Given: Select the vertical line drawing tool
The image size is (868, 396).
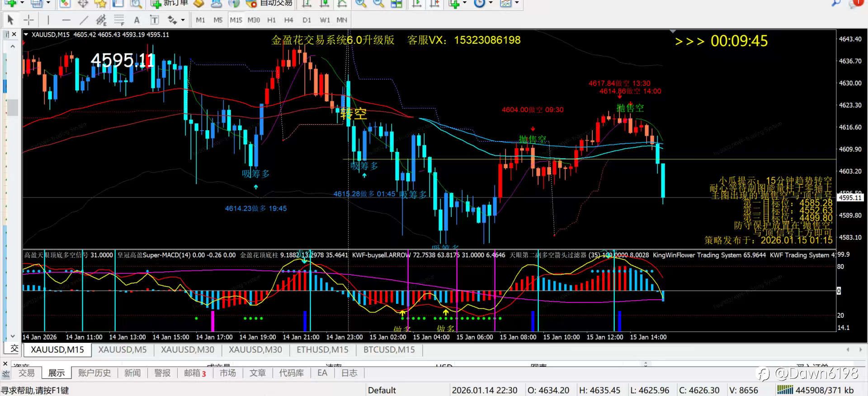Looking at the screenshot, I should (x=48, y=20).
